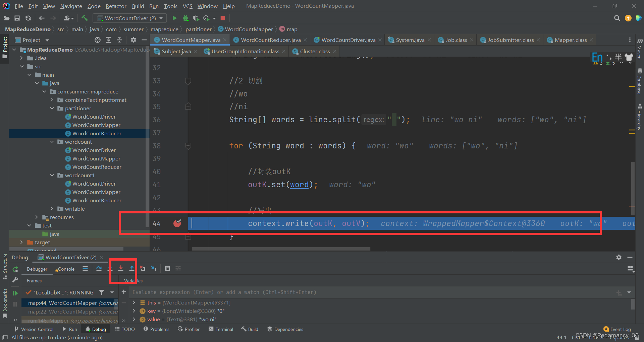Open Search Everywhere magnifier icon
The width and height of the screenshot is (644, 342).
coord(617,18)
